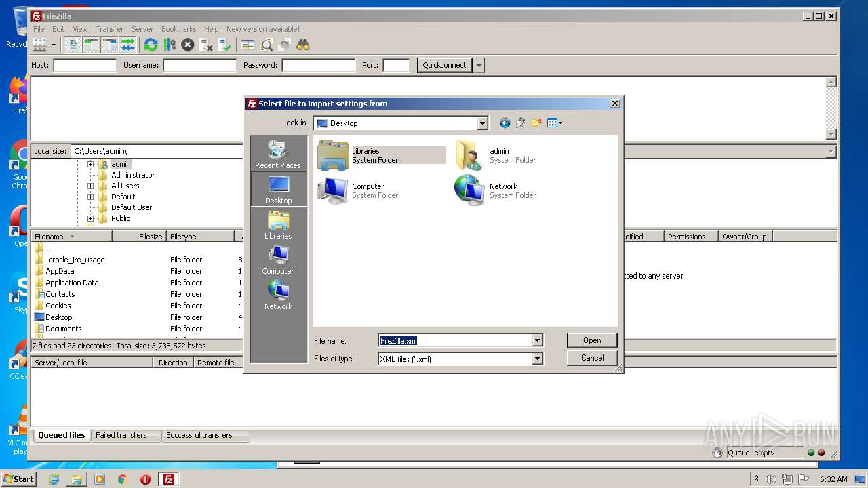Image resolution: width=868 pixels, height=488 pixels.
Task: Click FileZilla taskbar icon
Action: tap(168, 479)
